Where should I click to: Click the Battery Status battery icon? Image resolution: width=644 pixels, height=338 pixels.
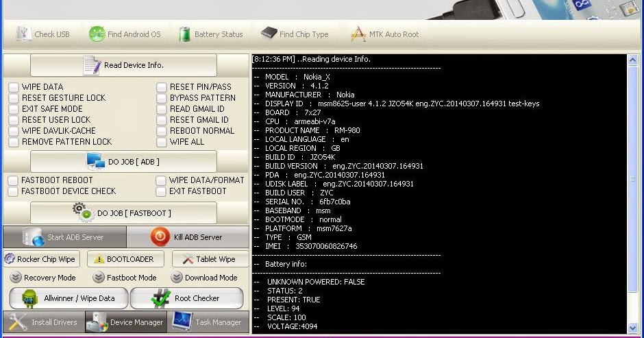(x=184, y=34)
